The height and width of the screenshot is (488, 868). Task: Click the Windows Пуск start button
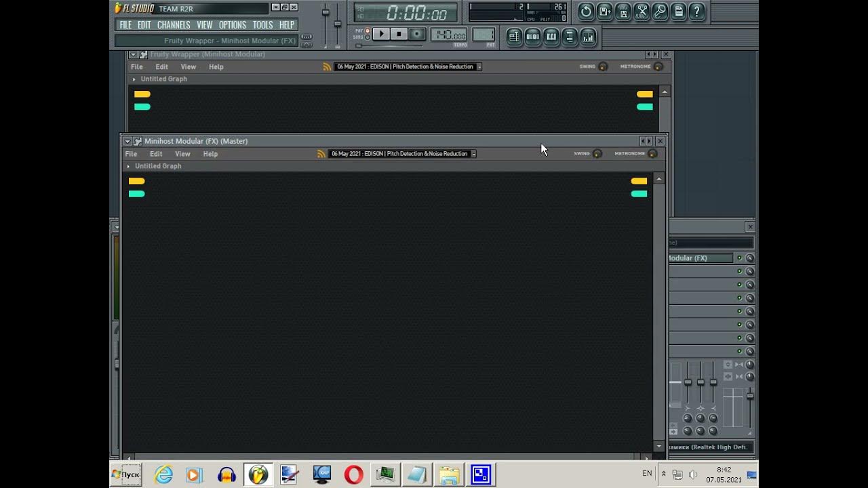(x=126, y=474)
